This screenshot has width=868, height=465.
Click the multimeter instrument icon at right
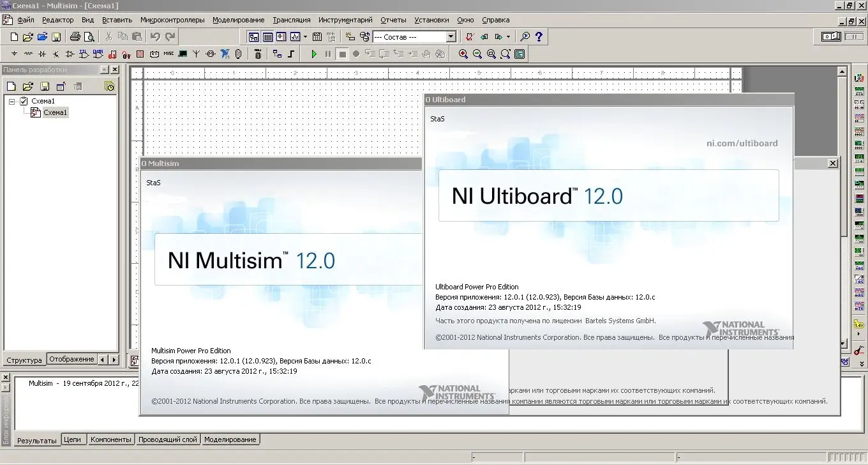(859, 79)
